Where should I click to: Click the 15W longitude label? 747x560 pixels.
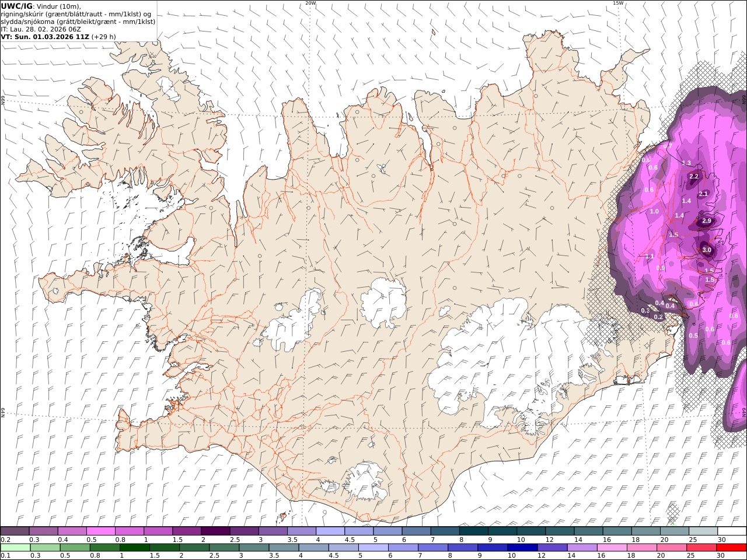point(618,3)
